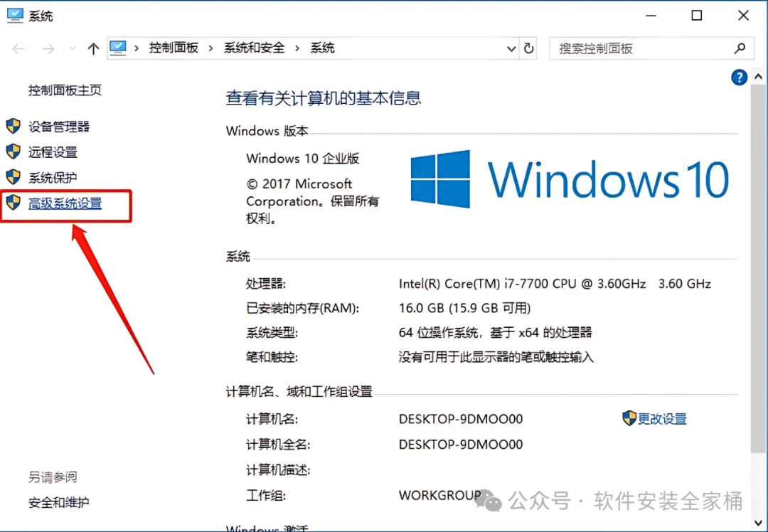Viewport: 768px width, 532px height.
Task: Select 系统和安全 in the breadcrumb path
Action: [254, 48]
